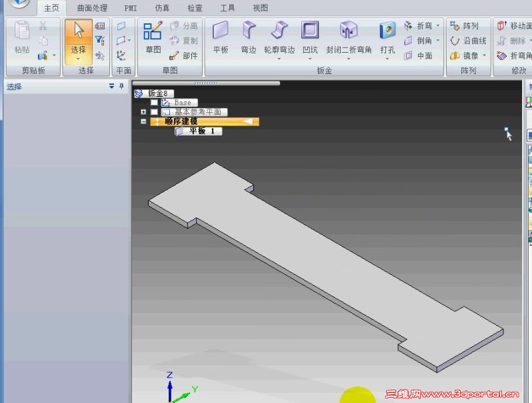
Task: Select the 顺序建模 header bar
Action: coord(205,121)
